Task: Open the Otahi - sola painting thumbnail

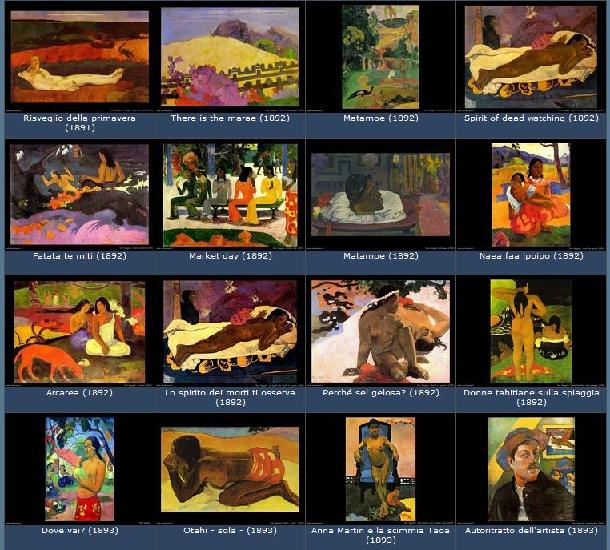Action: point(230,469)
